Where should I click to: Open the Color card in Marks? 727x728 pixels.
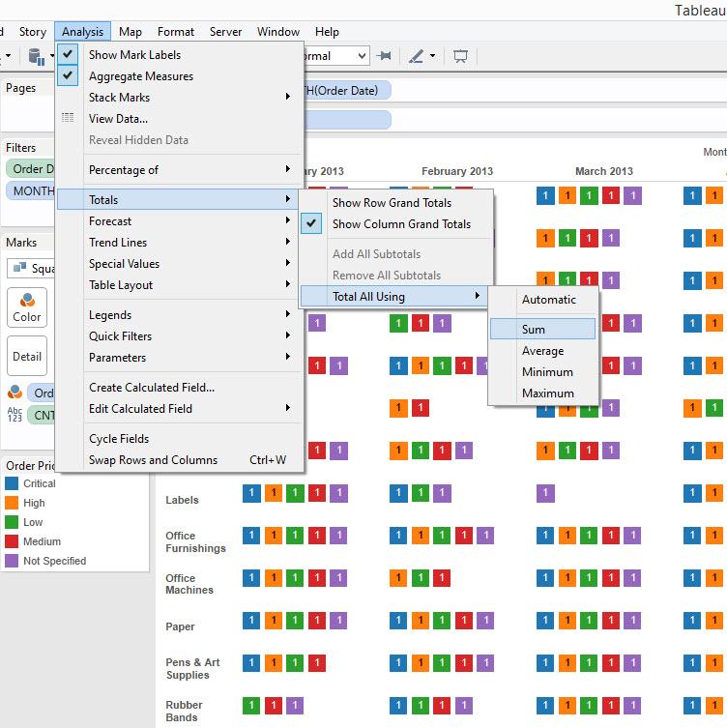coord(27,306)
